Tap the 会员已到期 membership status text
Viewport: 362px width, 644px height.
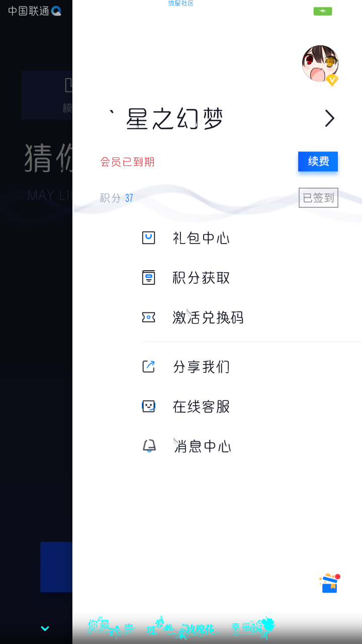coord(128,162)
